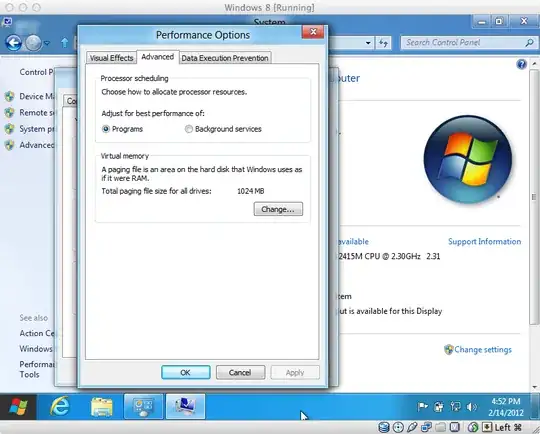Refresh the Control Panel address bar
Image resolution: width=540 pixels, height=434 pixels.
[383, 43]
